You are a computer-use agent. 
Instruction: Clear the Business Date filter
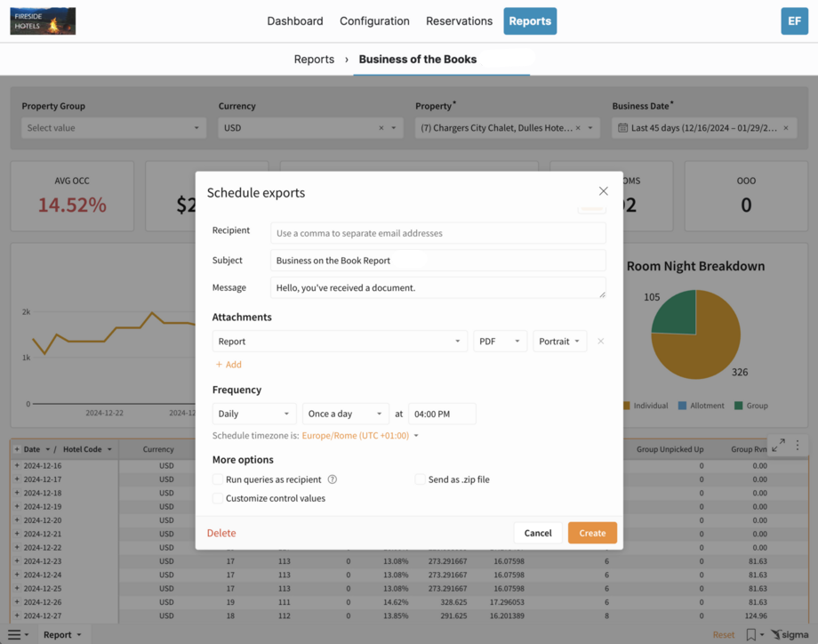[786, 128]
